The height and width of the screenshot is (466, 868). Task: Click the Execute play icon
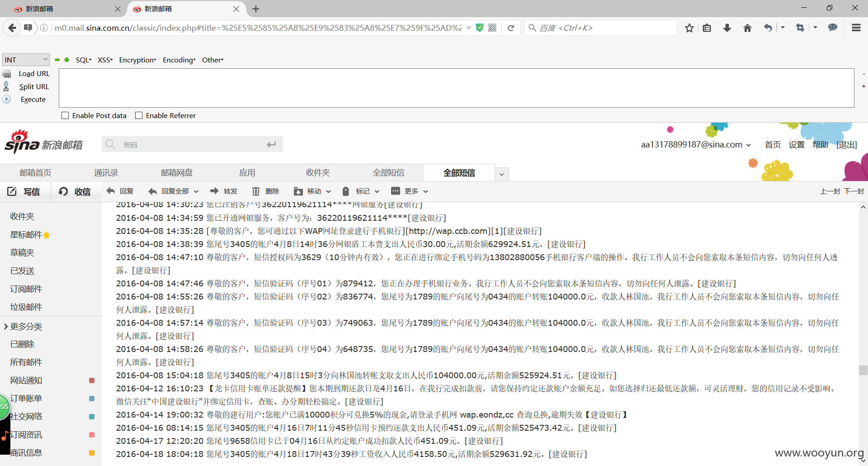click(6, 99)
